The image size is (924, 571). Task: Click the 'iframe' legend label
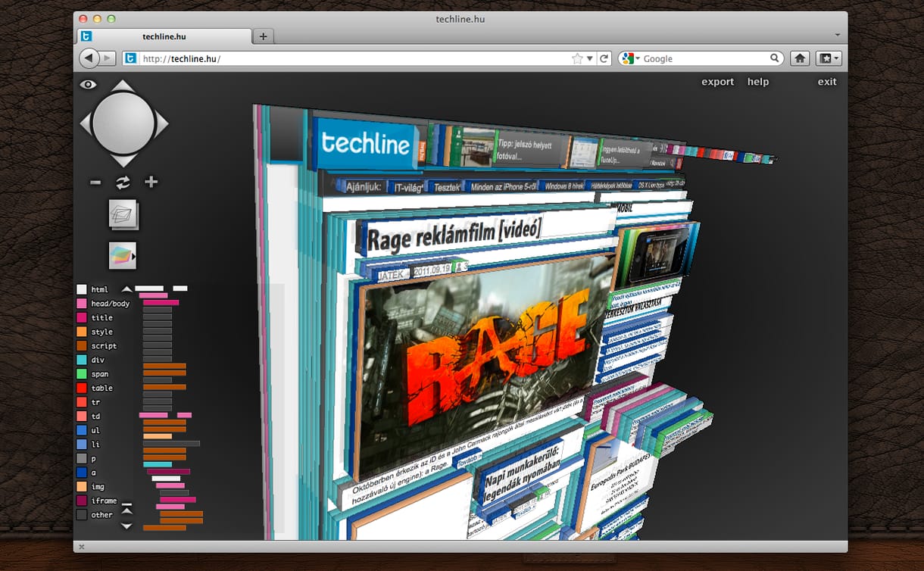(104, 501)
